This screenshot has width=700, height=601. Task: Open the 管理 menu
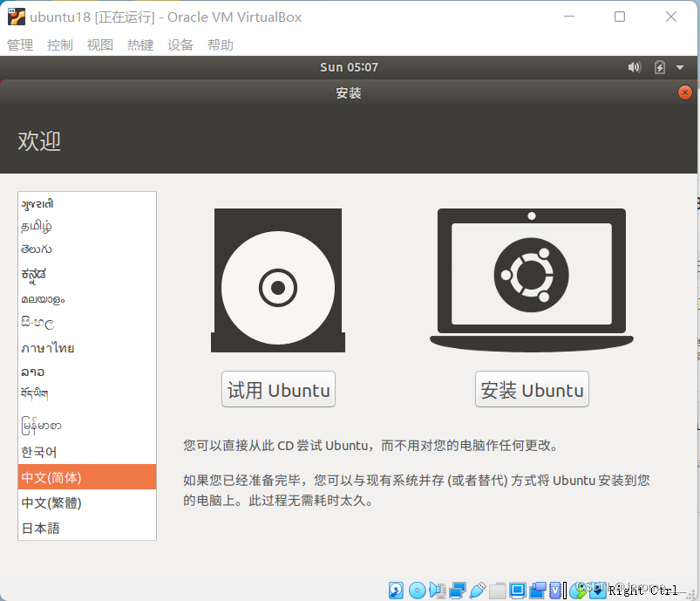coord(19,44)
